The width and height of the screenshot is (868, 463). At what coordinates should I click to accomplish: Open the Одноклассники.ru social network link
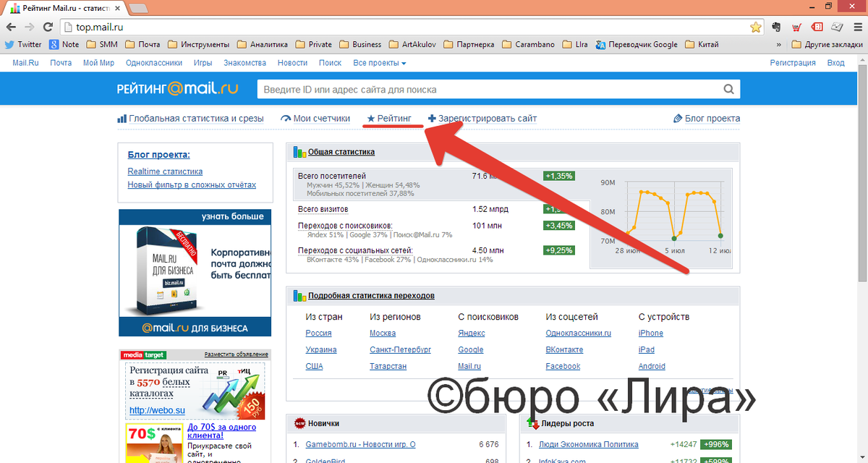click(x=579, y=334)
